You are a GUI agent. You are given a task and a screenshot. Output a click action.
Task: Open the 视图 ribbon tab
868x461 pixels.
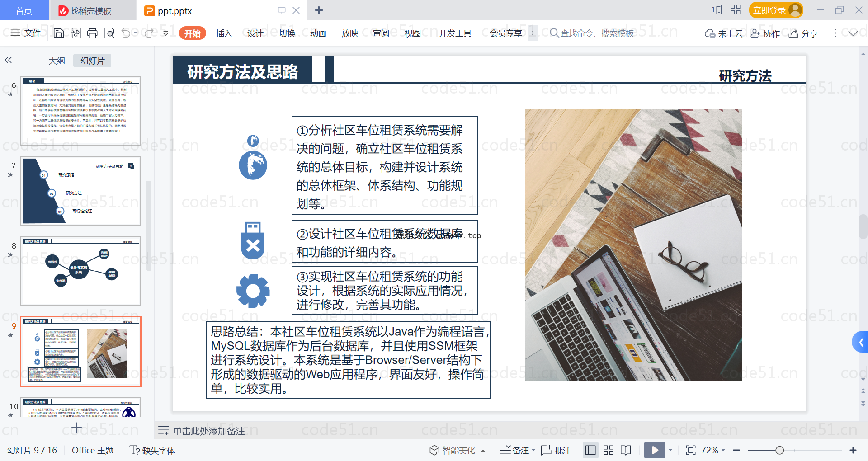[412, 33]
